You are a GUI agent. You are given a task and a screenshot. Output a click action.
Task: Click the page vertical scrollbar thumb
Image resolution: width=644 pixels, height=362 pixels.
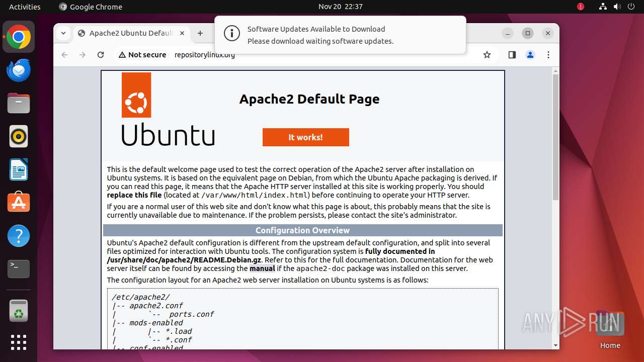click(555, 137)
